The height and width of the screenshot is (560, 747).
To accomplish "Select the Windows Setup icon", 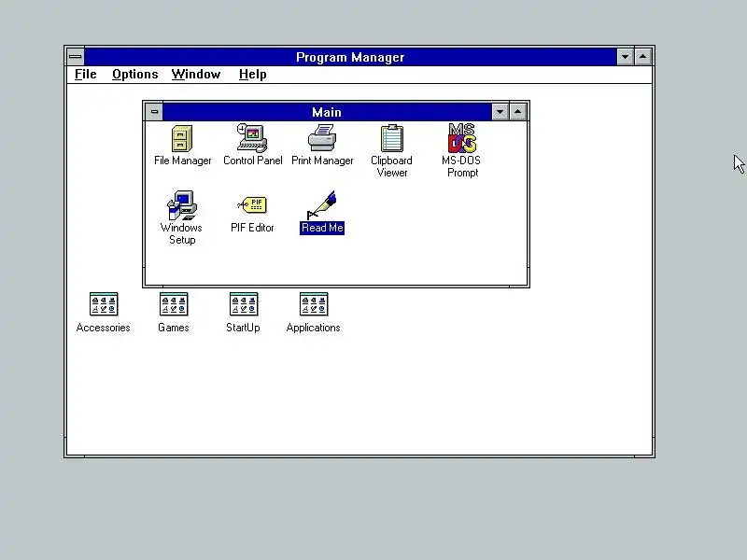I will [182, 205].
